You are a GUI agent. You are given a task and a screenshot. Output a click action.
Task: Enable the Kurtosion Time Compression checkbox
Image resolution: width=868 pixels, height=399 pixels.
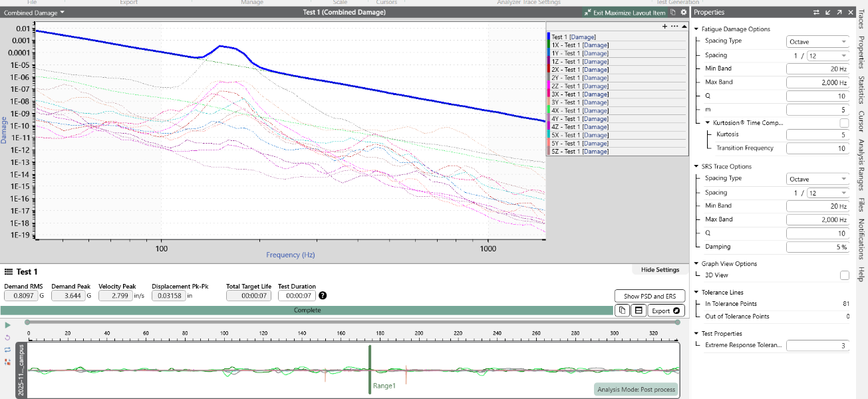[844, 123]
